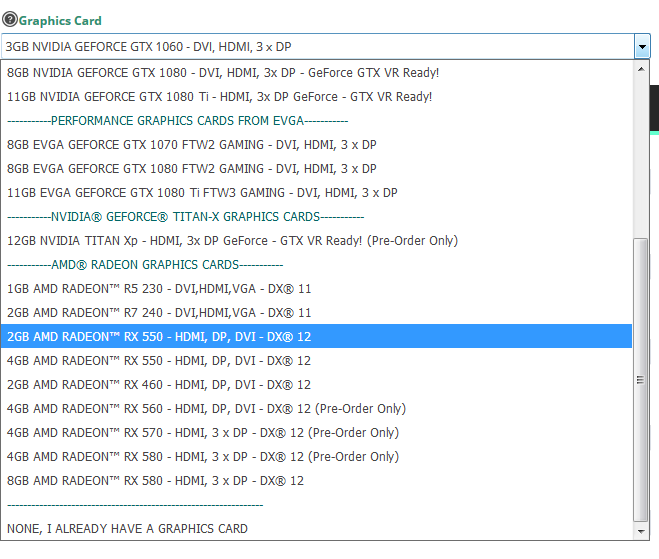659x559 pixels.
Task: Click the scrollbar down arrow in list
Action: [641, 531]
